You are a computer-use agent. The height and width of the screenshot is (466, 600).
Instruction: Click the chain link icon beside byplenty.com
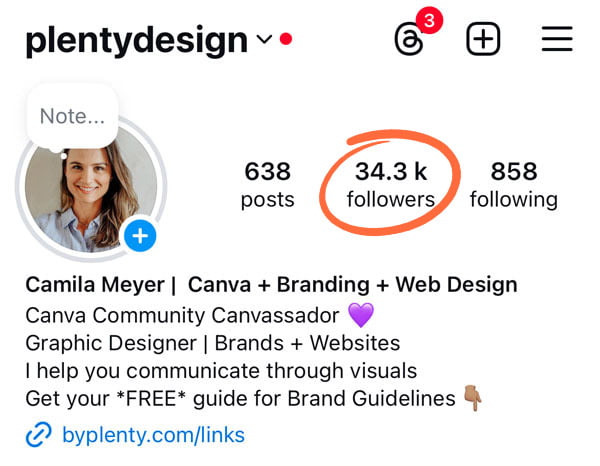pyautogui.click(x=38, y=435)
